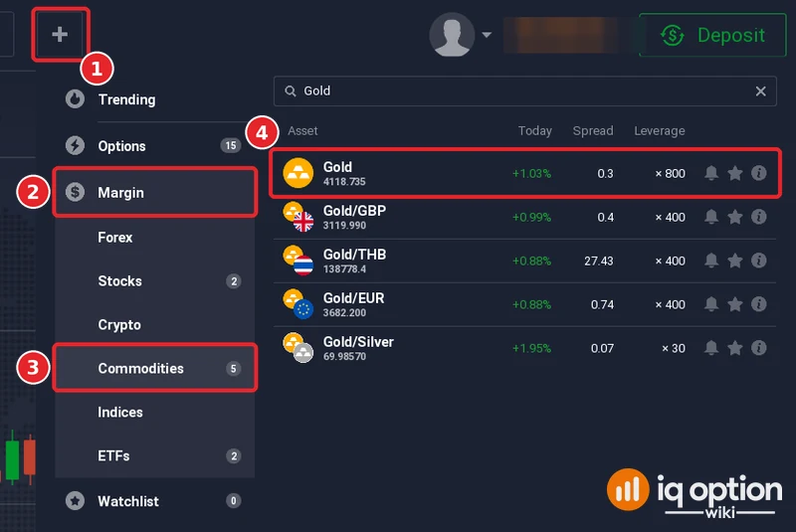
Task: Sort by the Today column header
Action: pos(534,131)
